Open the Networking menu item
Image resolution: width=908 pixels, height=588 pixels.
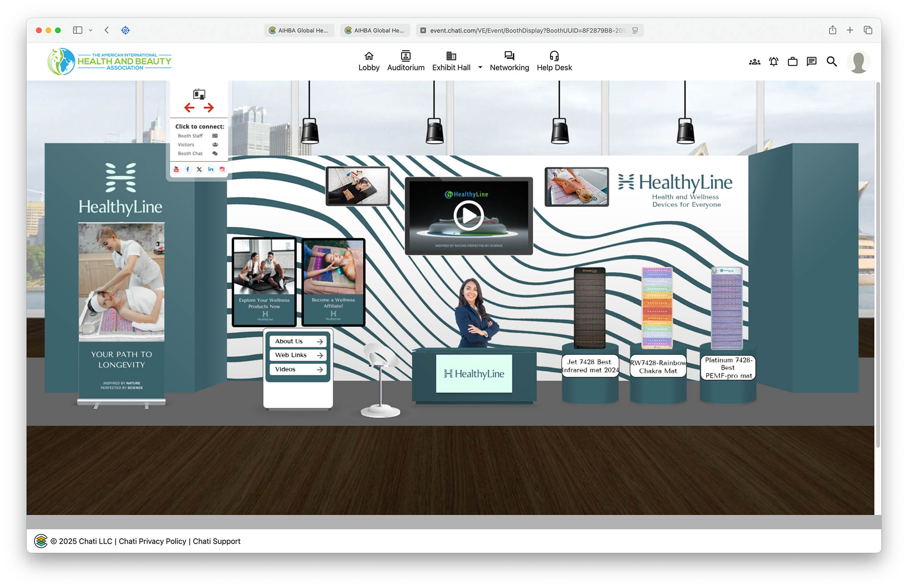(509, 61)
